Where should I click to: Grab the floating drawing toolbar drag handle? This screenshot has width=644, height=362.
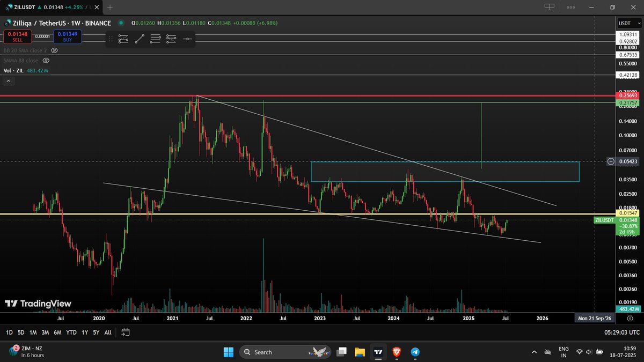pos(110,39)
